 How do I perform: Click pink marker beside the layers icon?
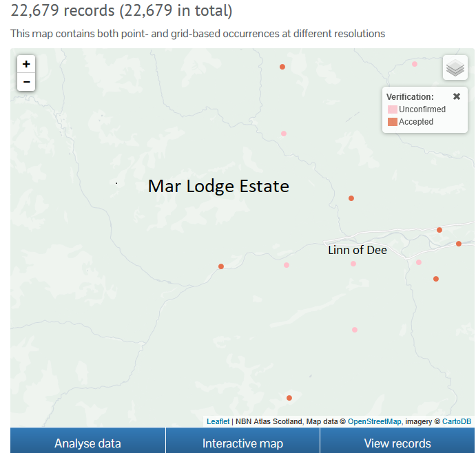click(x=415, y=64)
